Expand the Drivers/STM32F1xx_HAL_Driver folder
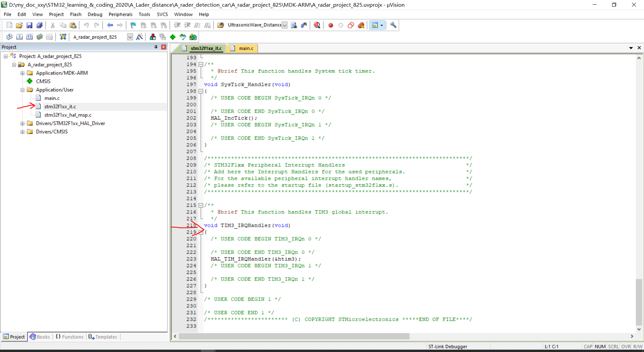The width and height of the screenshot is (644, 352). (22, 123)
